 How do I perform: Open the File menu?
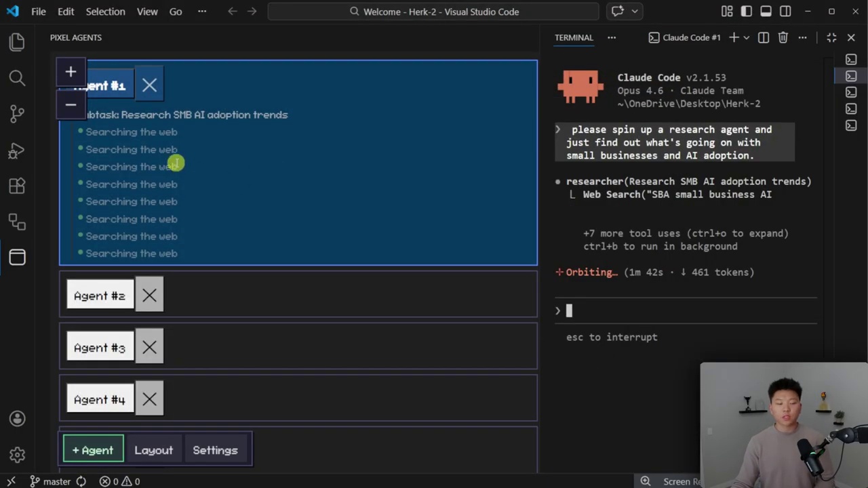(x=39, y=12)
